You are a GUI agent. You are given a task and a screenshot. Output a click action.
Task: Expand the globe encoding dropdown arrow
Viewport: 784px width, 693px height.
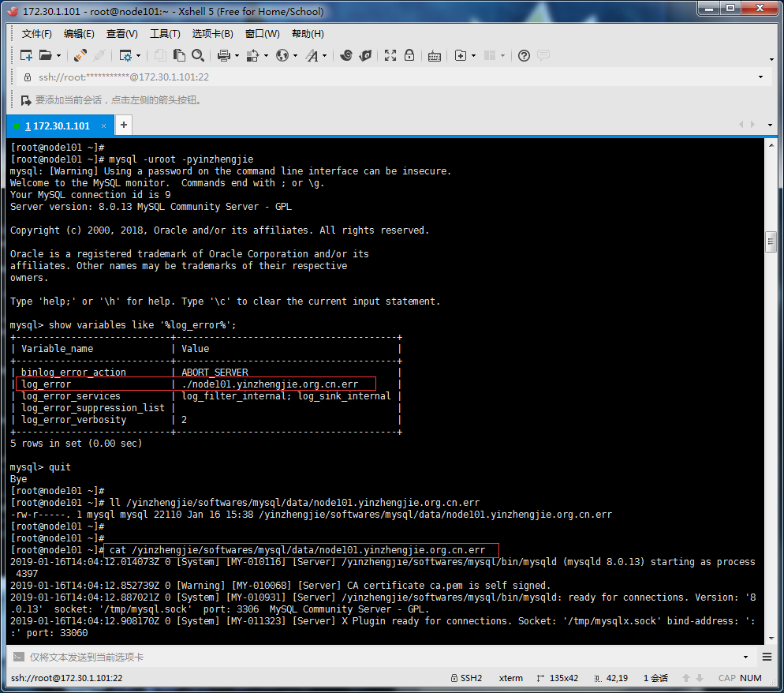(x=296, y=55)
